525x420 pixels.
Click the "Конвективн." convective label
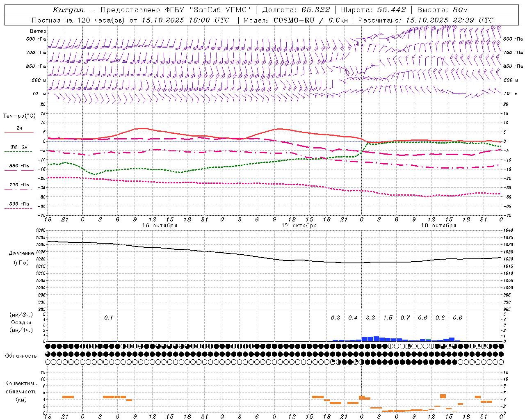21,383
